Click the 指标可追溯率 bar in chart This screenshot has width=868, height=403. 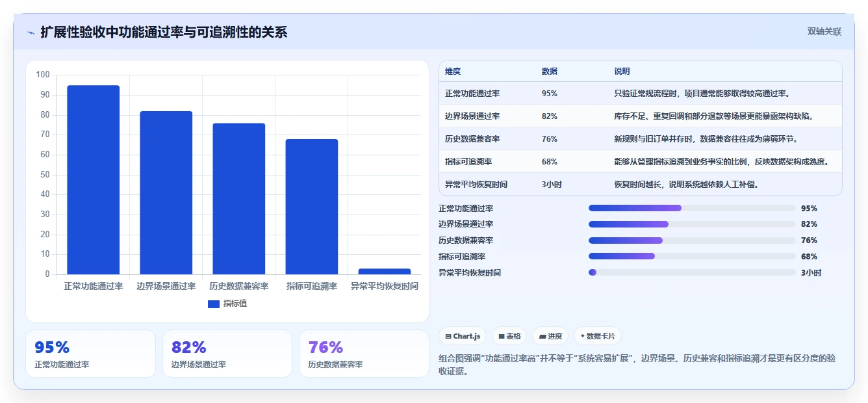pyautogui.click(x=312, y=207)
